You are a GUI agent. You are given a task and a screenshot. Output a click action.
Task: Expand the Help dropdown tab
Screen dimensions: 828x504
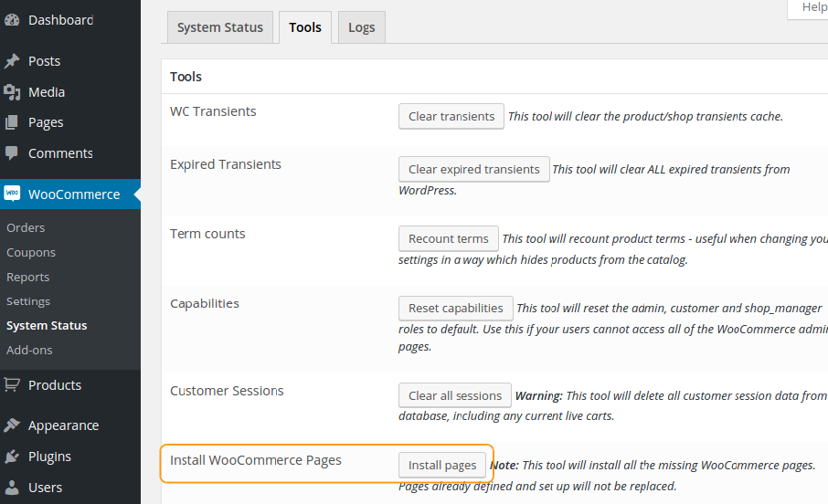(813, 7)
